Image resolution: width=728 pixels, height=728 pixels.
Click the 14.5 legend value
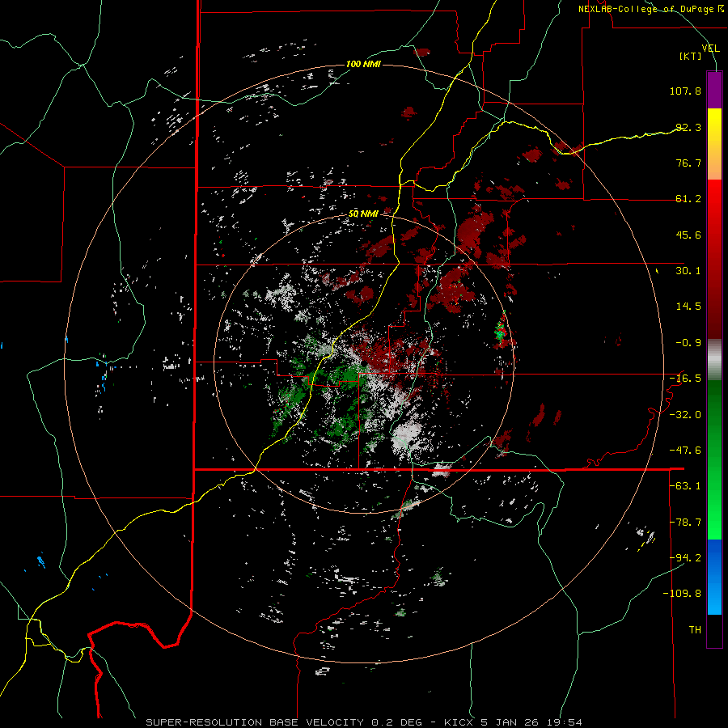[x=688, y=307]
